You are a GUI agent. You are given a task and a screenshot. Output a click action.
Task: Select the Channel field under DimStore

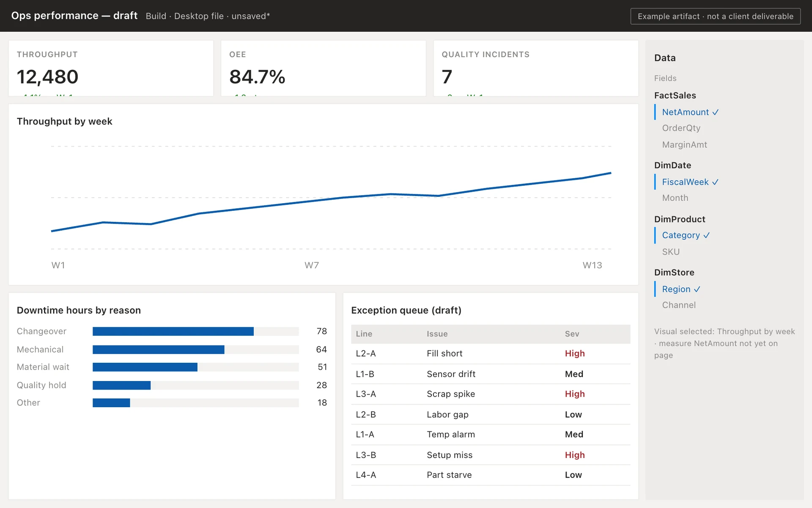point(679,305)
